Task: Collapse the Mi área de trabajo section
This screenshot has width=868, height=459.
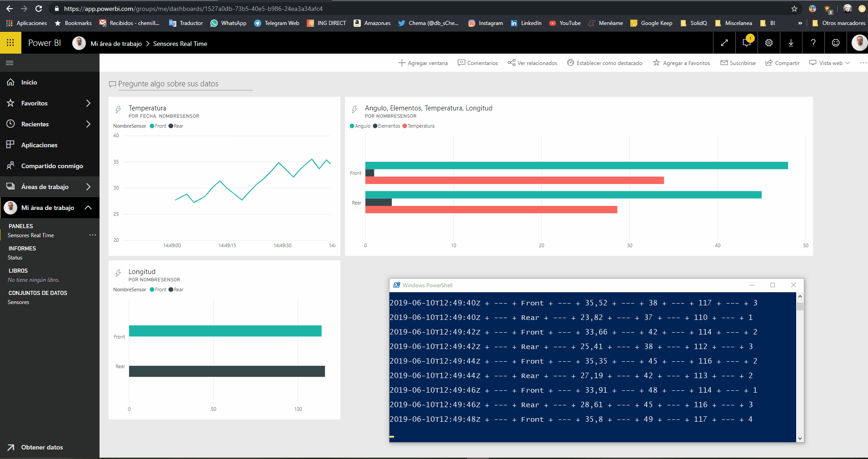Action: tap(88, 208)
